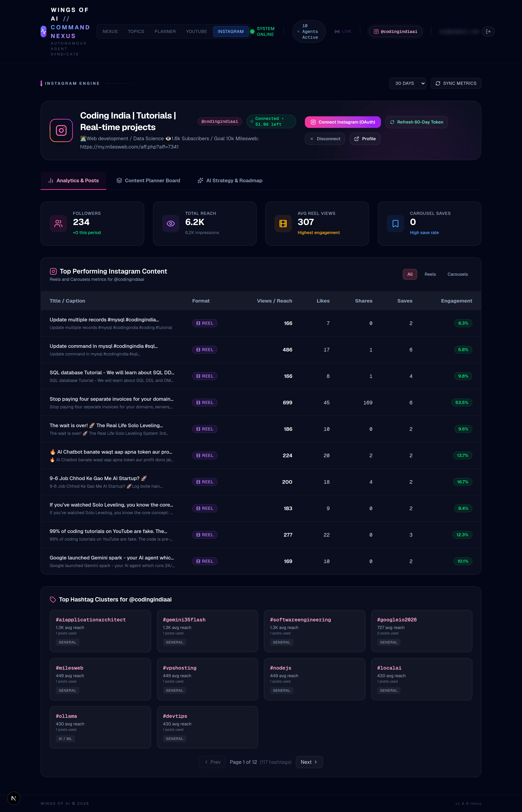Viewport: 522px width, 812px height.
Task: Click the Views / Reach column header
Action: [x=274, y=301]
